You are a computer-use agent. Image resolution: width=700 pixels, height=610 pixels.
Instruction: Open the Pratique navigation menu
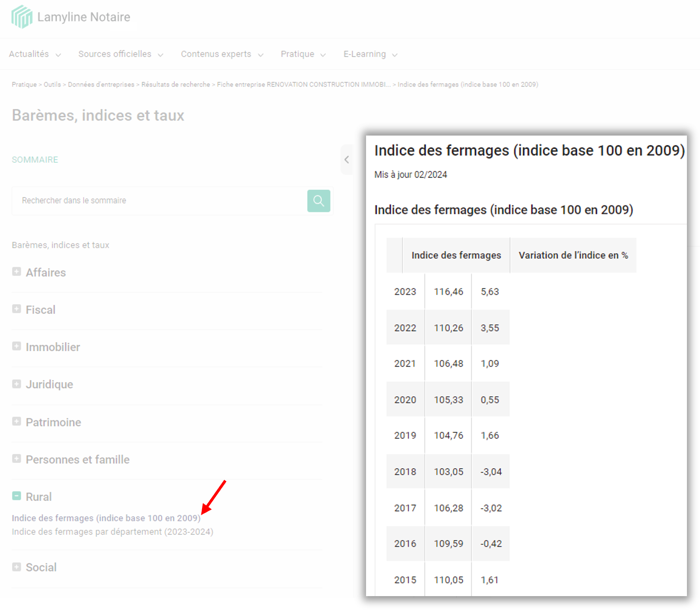303,54
